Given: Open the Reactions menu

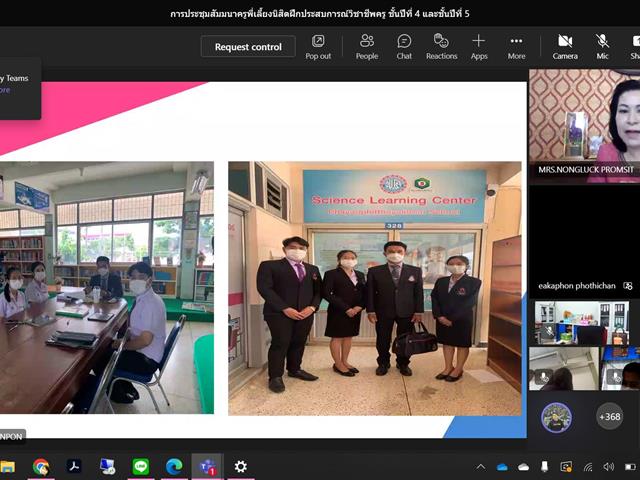Looking at the screenshot, I should (441, 47).
